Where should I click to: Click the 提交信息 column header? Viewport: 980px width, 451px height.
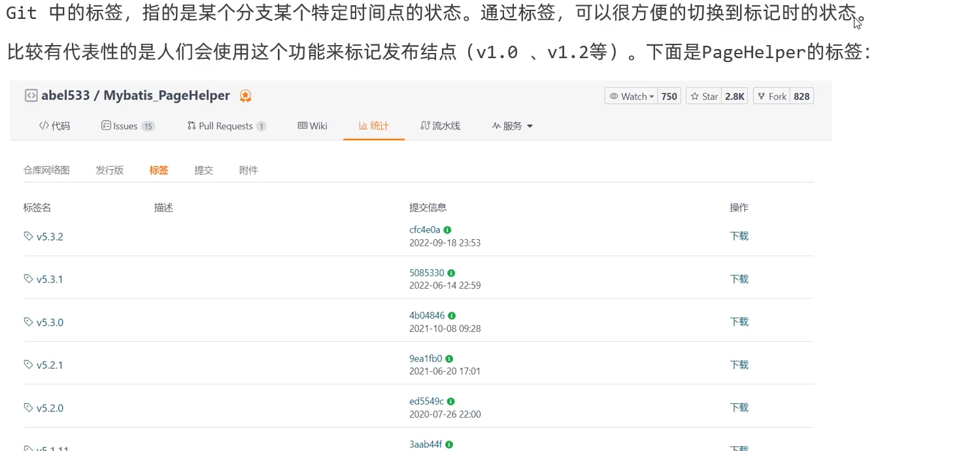point(428,207)
